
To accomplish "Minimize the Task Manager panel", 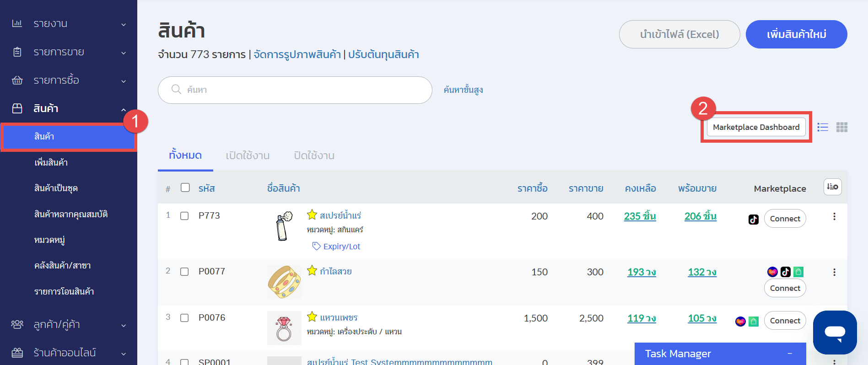I will (x=790, y=354).
